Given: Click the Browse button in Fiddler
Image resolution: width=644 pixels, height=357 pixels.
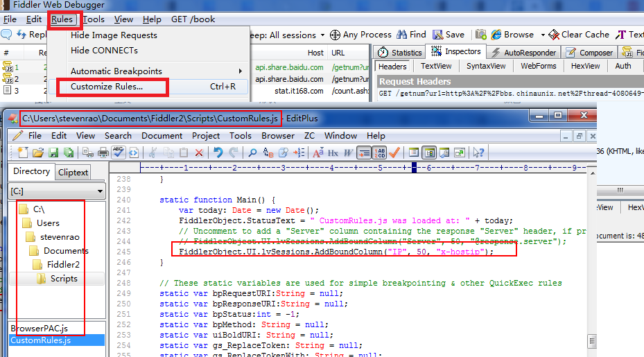Looking at the screenshot, I should click(512, 35).
